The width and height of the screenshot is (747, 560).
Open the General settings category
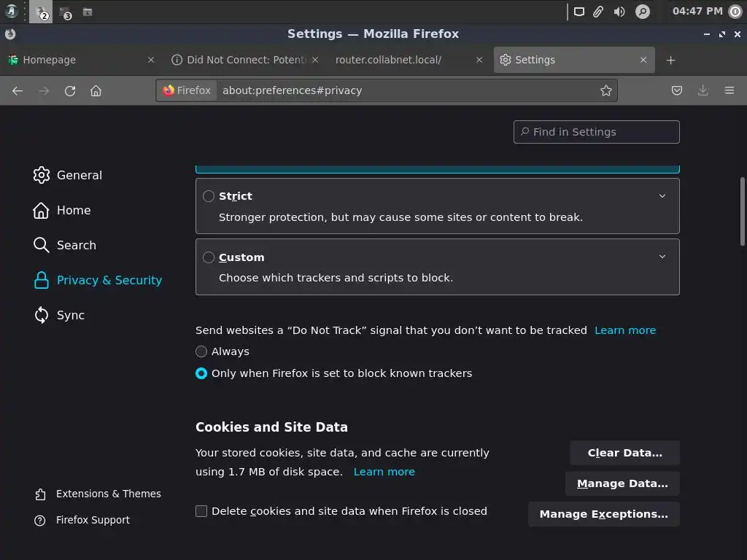79,175
